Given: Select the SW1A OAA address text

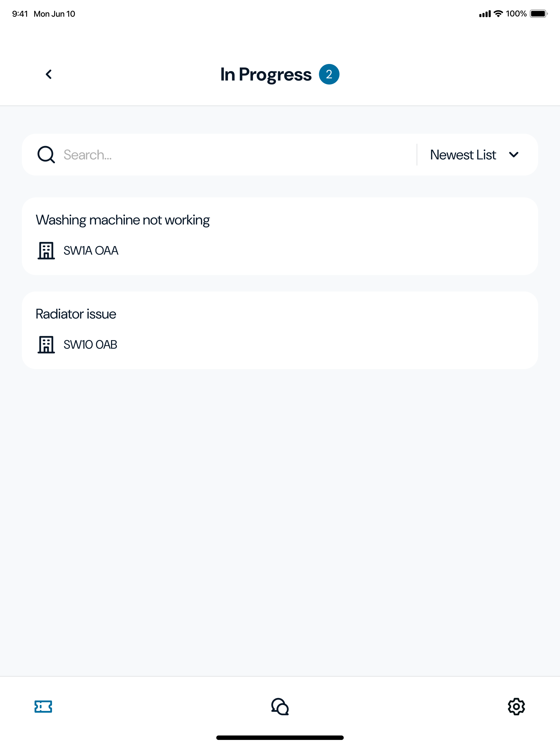Looking at the screenshot, I should (x=91, y=250).
